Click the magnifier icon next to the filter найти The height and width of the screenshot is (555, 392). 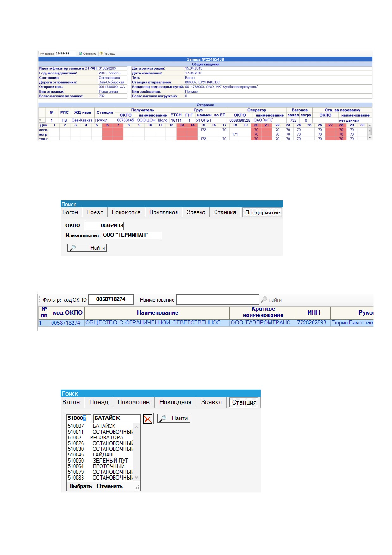264,300
